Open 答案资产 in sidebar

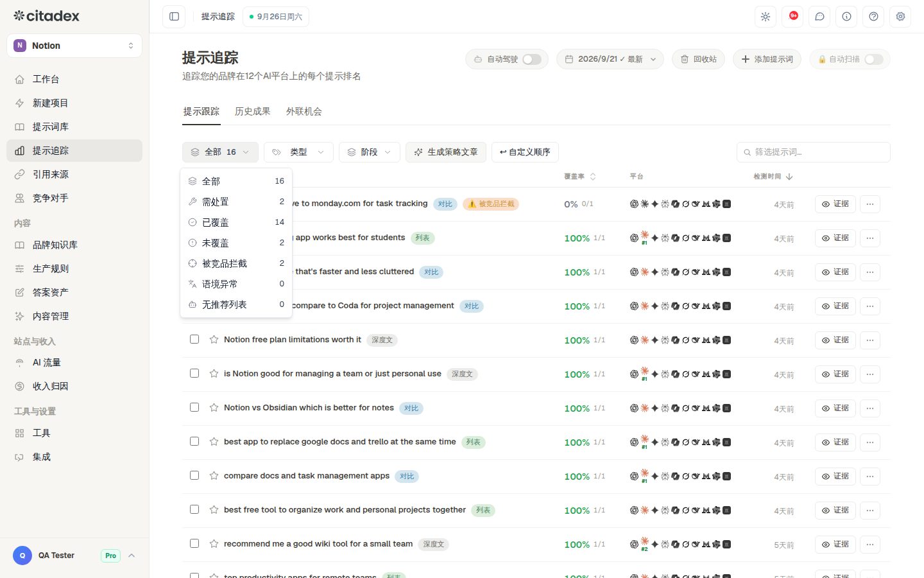(x=74, y=292)
